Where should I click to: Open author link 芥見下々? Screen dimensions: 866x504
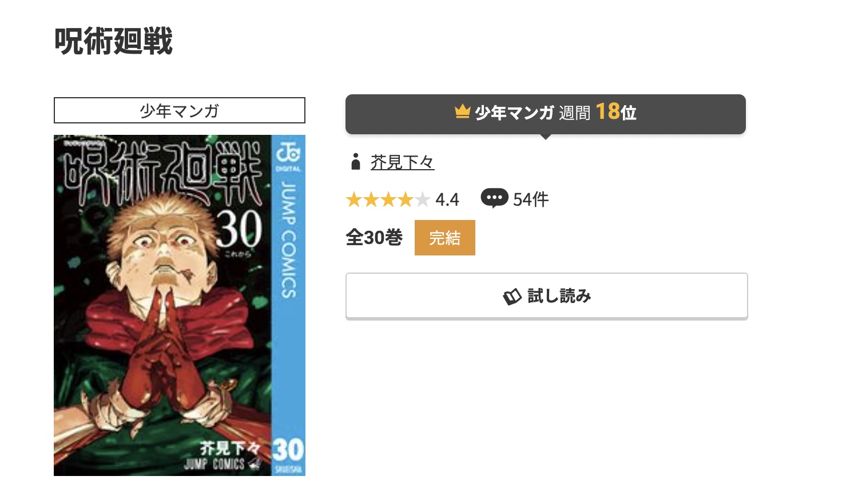(402, 162)
